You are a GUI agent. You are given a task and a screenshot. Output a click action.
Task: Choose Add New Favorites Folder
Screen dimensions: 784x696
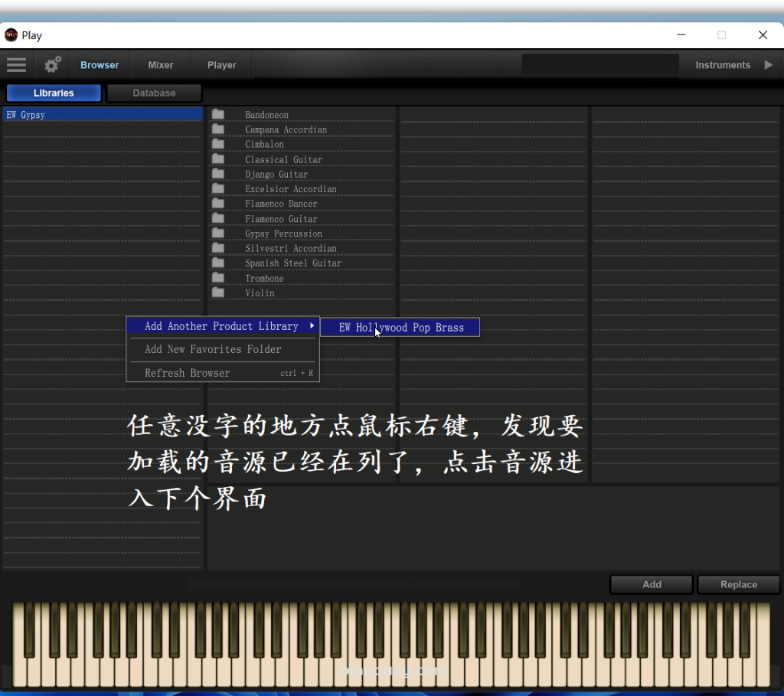pos(213,349)
